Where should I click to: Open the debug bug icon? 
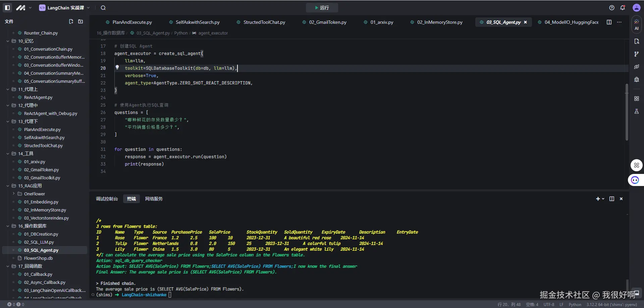pyautogui.click(x=636, y=79)
